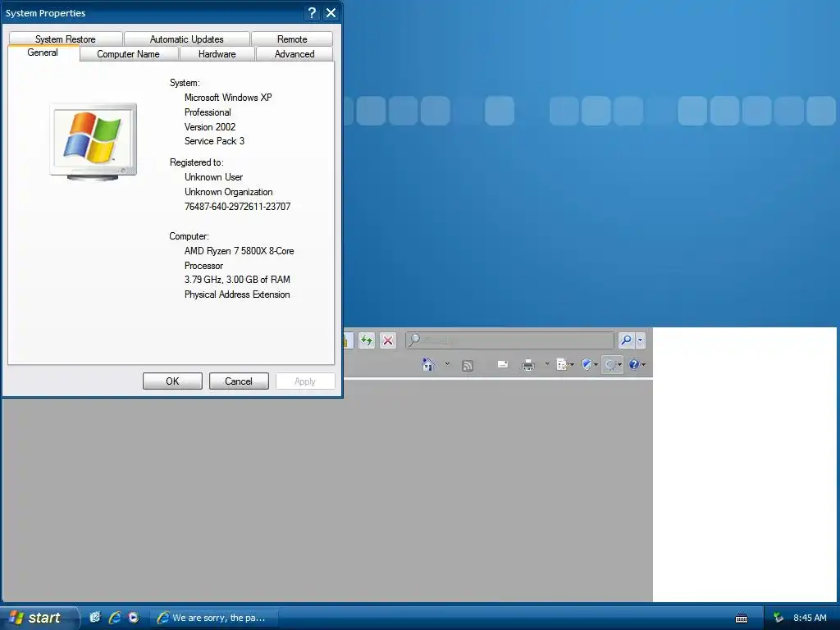This screenshot has height=630, width=840.
Task: Click the Read Mail envelope icon
Action: point(503,365)
